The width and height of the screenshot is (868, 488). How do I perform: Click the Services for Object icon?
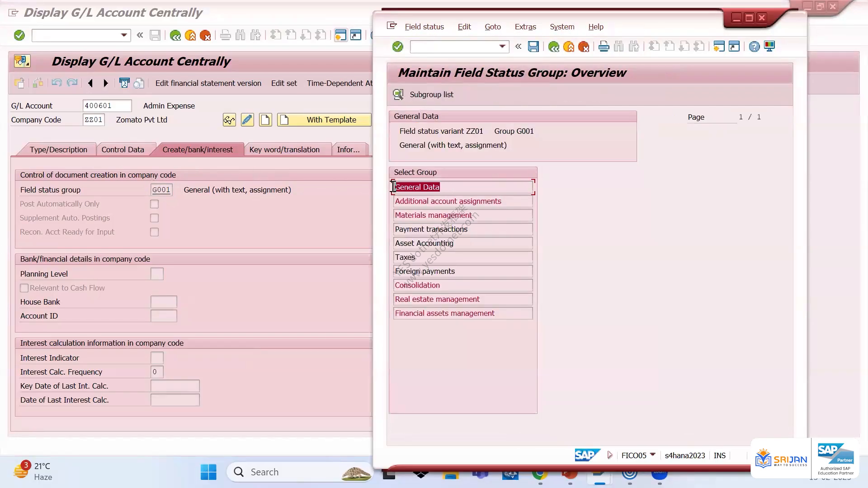[22, 61]
